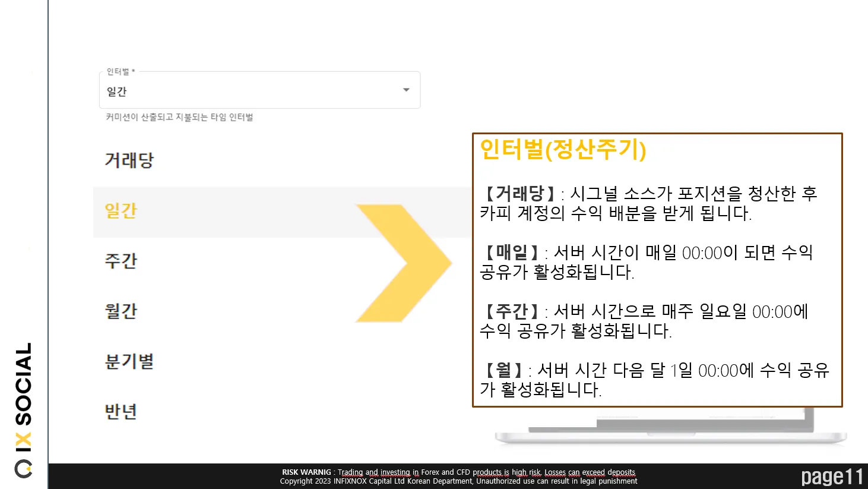Click the Copyright 2023 INFIXNOX footer line
The image size is (868, 489).
(x=458, y=481)
